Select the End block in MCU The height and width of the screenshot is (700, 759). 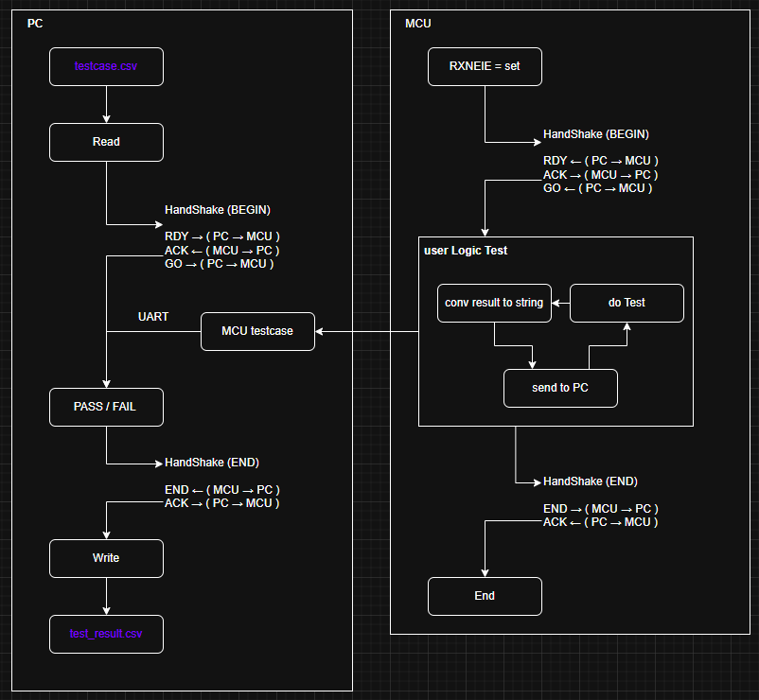[485, 596]
